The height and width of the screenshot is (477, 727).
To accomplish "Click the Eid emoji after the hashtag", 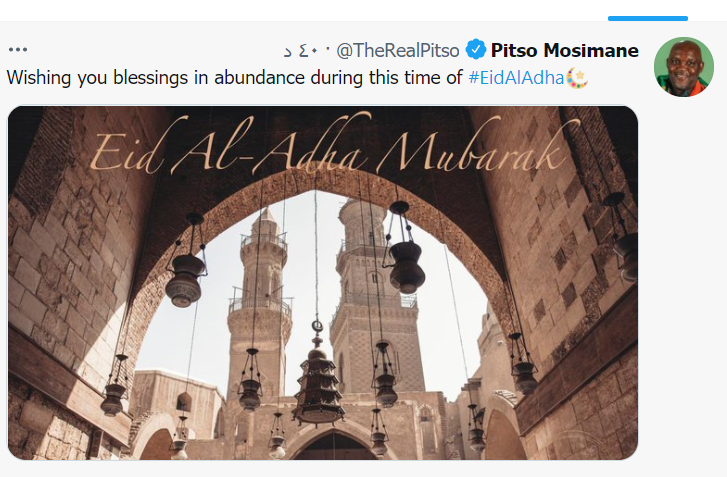I will point(575,78).
